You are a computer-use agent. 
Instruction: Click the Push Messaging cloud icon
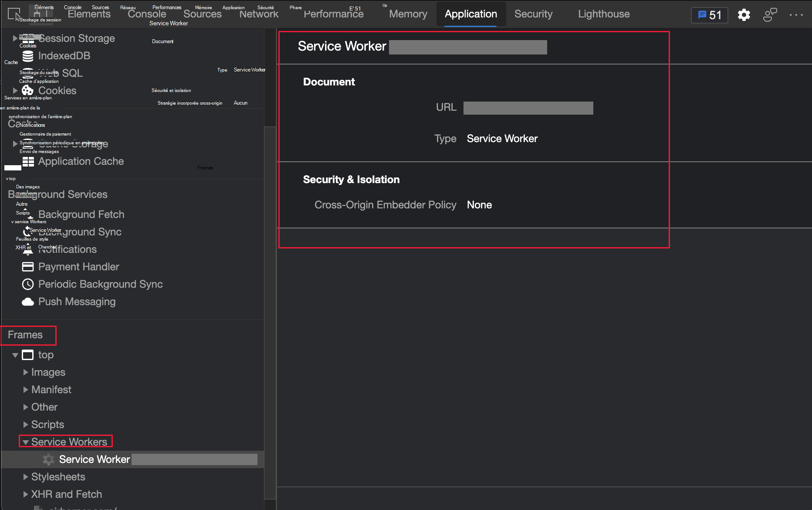tap(28, 302)
